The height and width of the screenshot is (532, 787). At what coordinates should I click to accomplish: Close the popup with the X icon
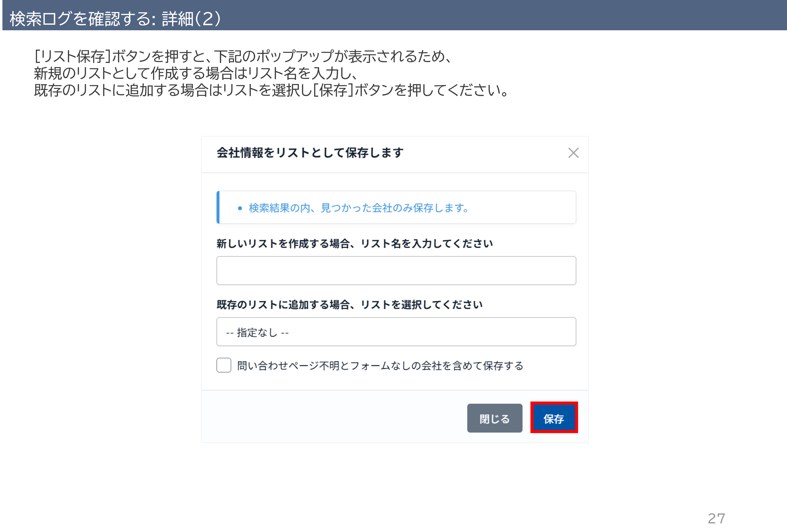pos(573,153)
